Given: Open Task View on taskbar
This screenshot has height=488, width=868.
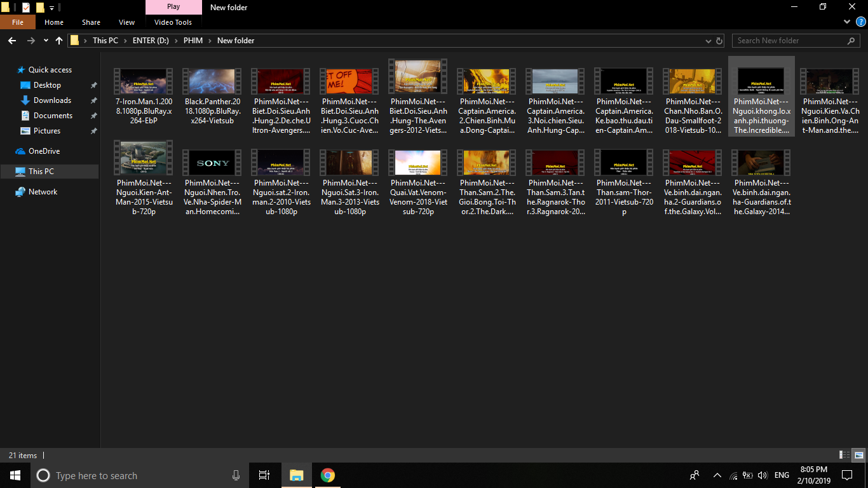Looking at the screenshot, I should pos(264,475).
